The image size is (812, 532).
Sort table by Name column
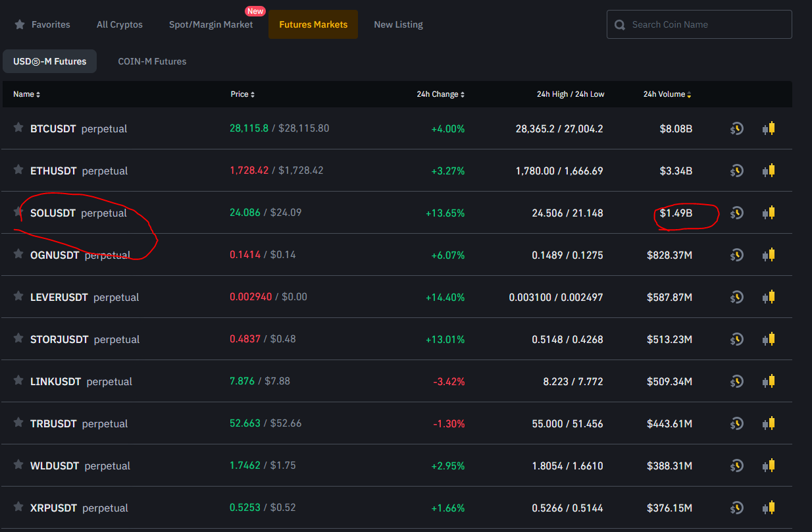(x=26, y=94)
